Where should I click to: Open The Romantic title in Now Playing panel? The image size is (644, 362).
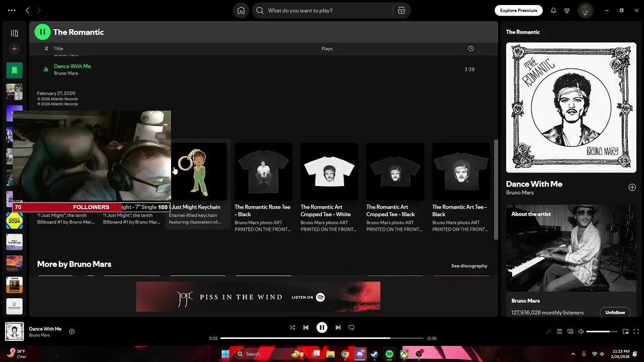coord(523,32)
